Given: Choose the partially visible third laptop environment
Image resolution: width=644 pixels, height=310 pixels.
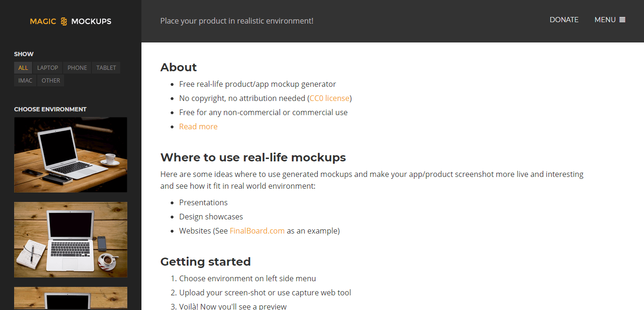Looking at the screenshot, I should point(71,298).
